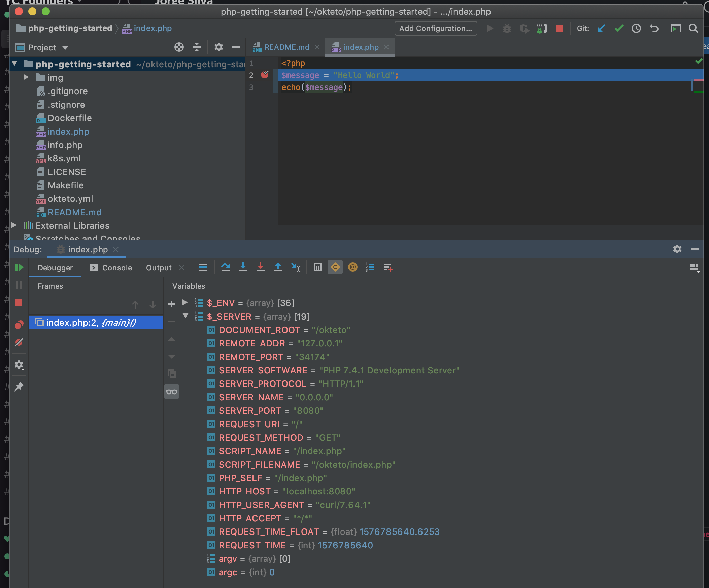Screen dimensions: 709x588
Task: Click the Step Out debugger icon
Action: [x=278, y=267]
